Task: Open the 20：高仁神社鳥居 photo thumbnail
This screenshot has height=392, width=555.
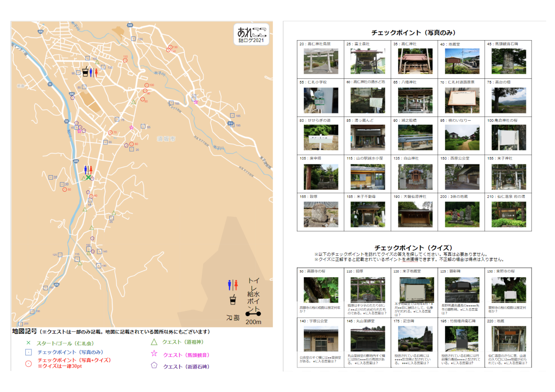Action: pyautogui.click(x=321, y=61)
